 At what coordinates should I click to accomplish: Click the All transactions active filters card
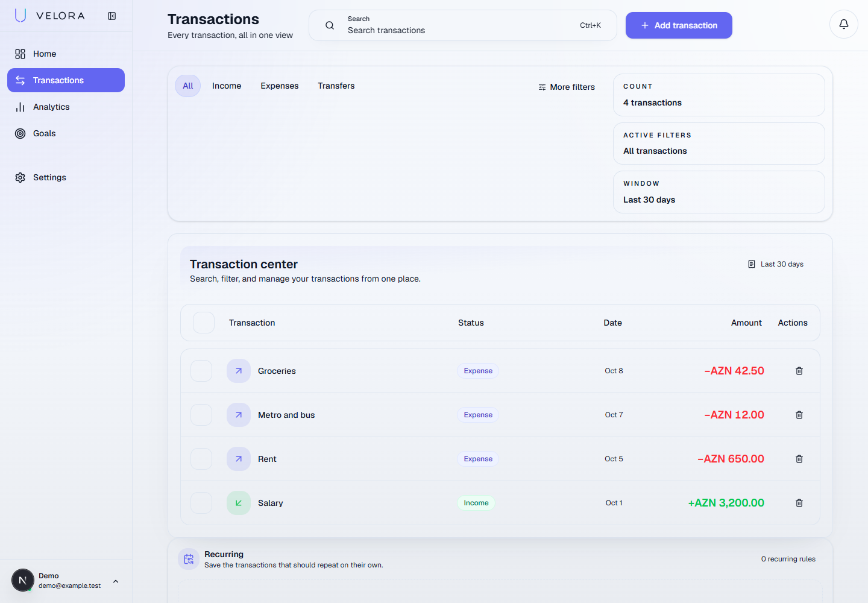[x=719, y=144]
